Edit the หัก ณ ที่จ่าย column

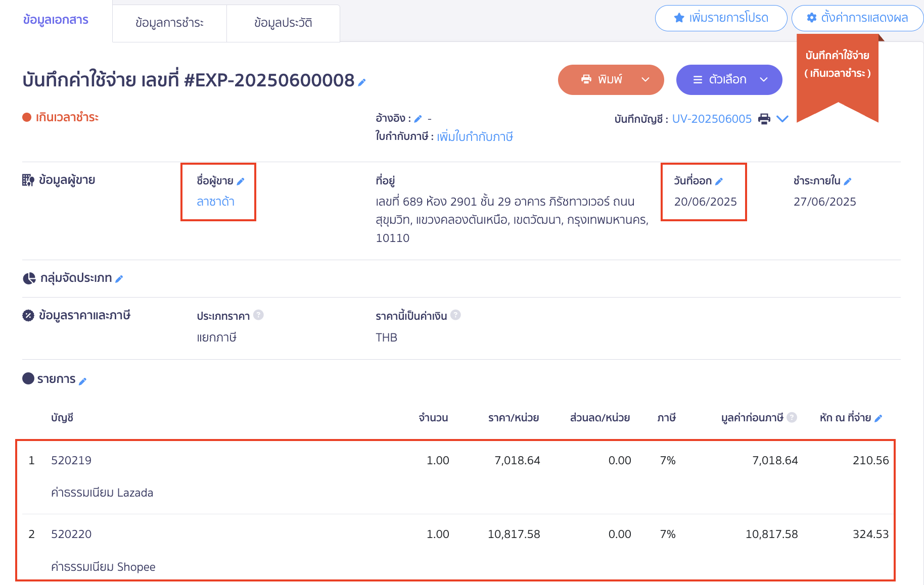point(879,417)
